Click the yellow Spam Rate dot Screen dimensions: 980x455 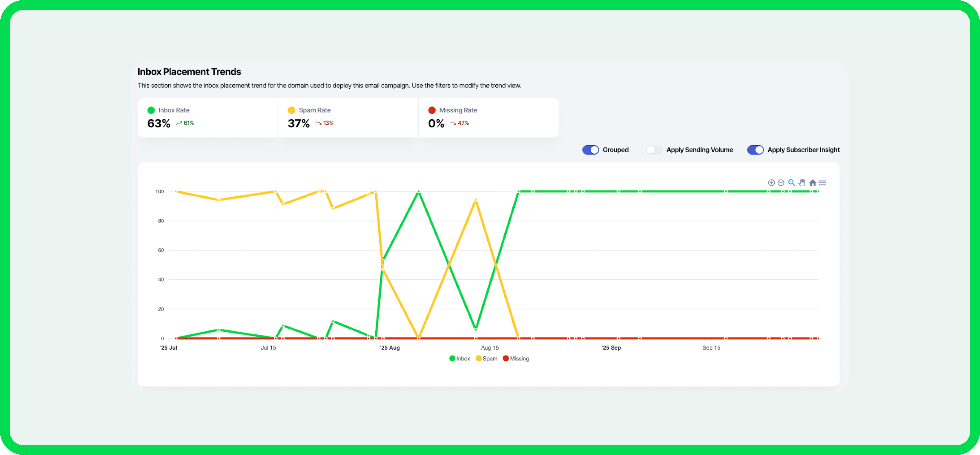(x=291, y=110)
